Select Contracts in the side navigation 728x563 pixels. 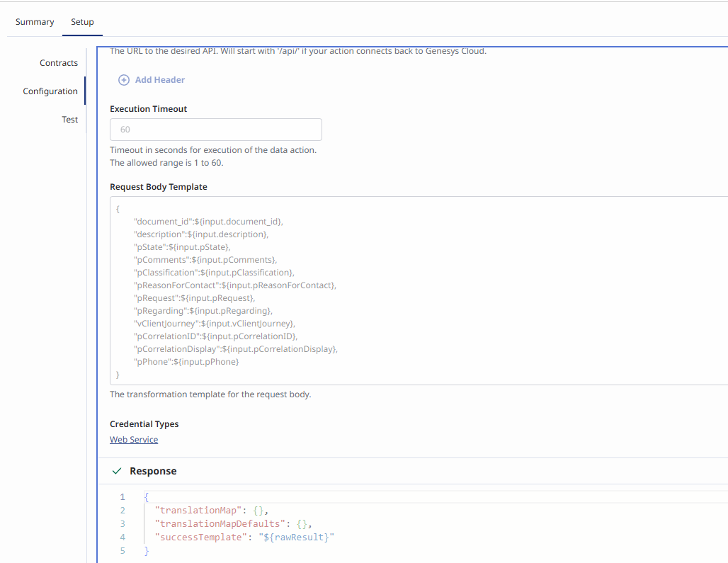(x=59, y=63)
